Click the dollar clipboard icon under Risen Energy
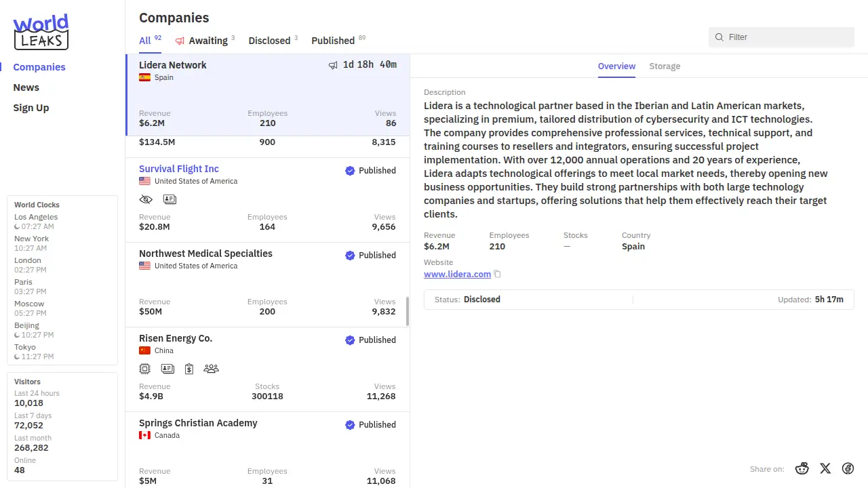The height and width of the screenshot is (488, 868). tap(189, 369)
